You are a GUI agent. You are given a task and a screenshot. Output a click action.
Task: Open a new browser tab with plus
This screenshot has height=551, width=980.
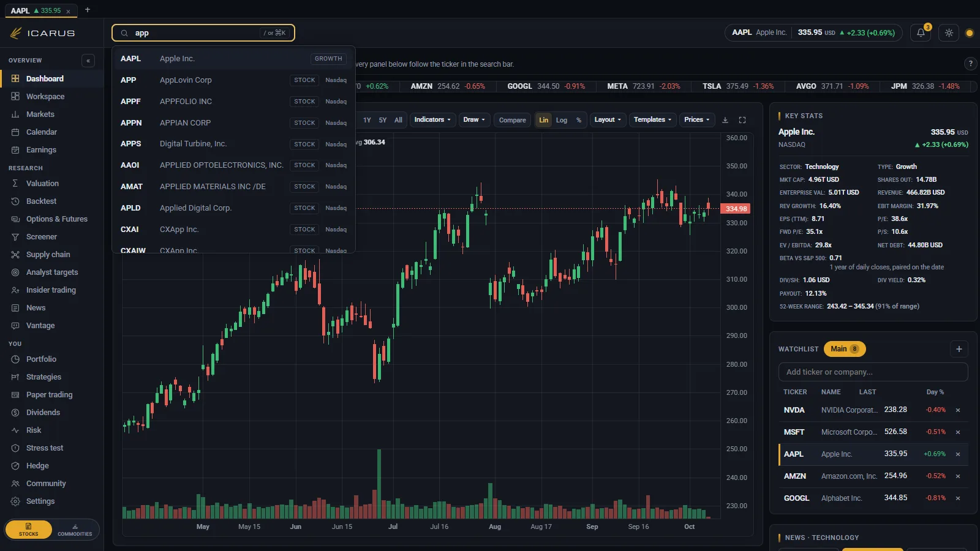click(x=88, y=10)
